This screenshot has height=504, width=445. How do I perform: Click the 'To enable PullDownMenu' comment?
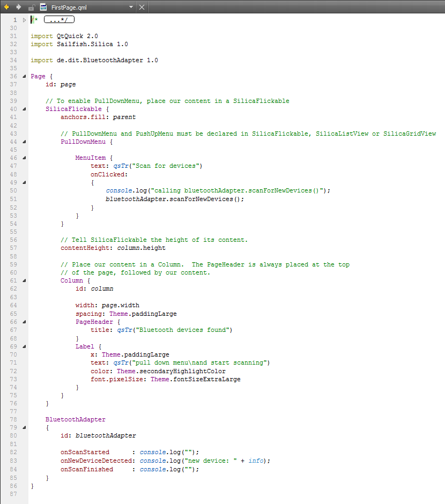(x=167, y=101)
